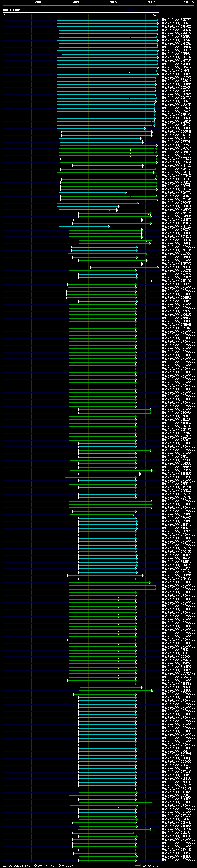This screenshot has height=868, width=197.
Task: Click label UniRef100_P93616
Action: click(x=177, y=81)
